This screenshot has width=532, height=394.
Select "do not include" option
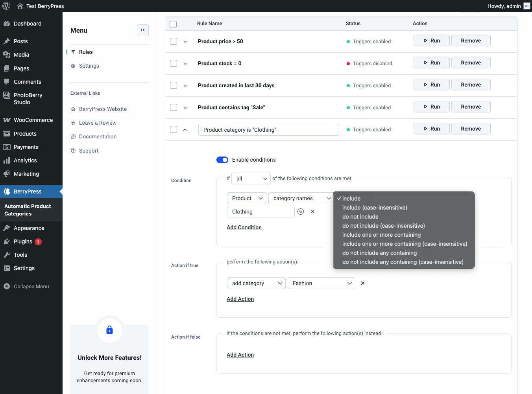404,217
